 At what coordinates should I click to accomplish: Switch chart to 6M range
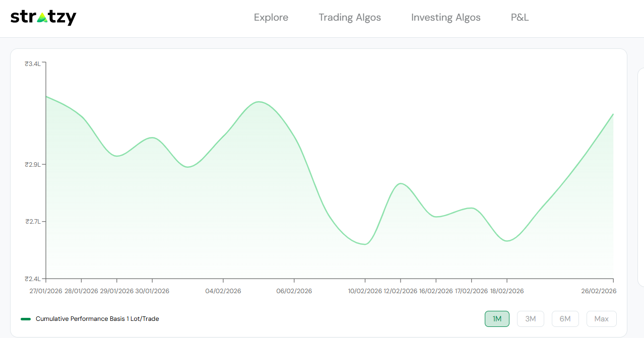click(x=565, y=319)
